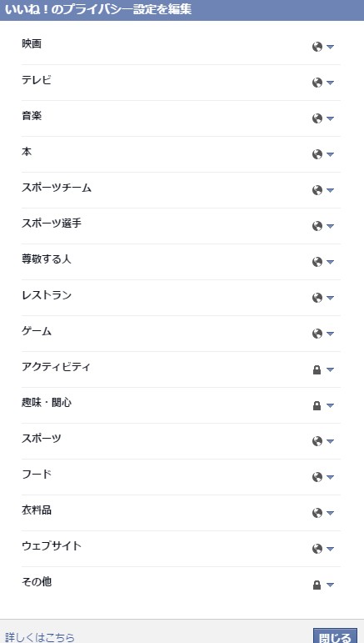Open the スポーツ選手 audience dropdown arrow

click(x=330, y=226)
